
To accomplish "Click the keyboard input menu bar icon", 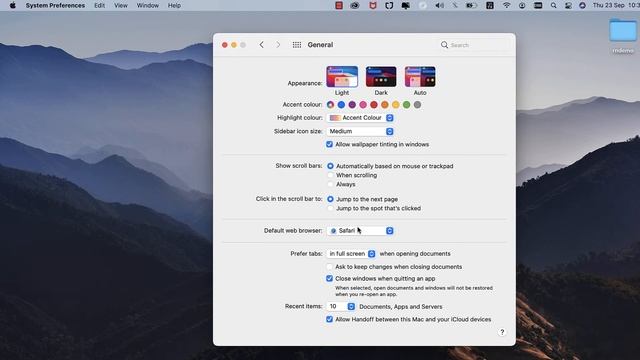I will coord(538,5).
